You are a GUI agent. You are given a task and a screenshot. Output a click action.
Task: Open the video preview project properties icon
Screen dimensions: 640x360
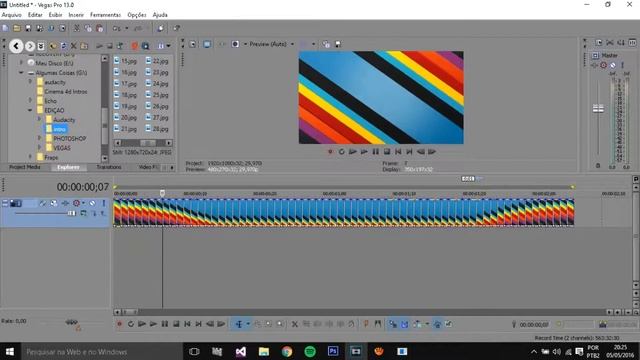tap(193, 44)
